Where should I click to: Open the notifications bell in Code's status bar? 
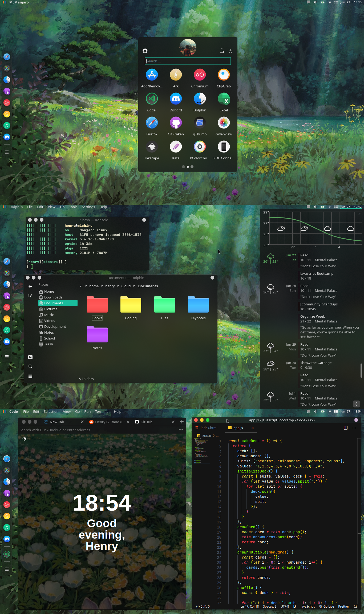355,606
